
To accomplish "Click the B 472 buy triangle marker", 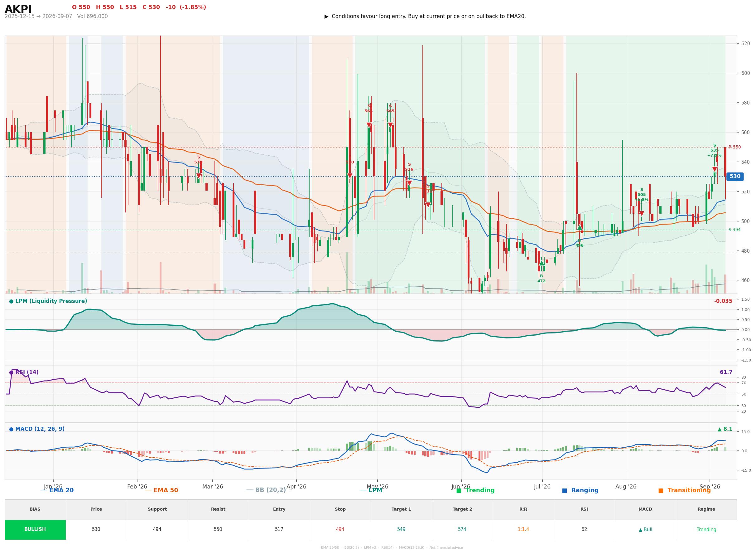I will pos(541,263).
